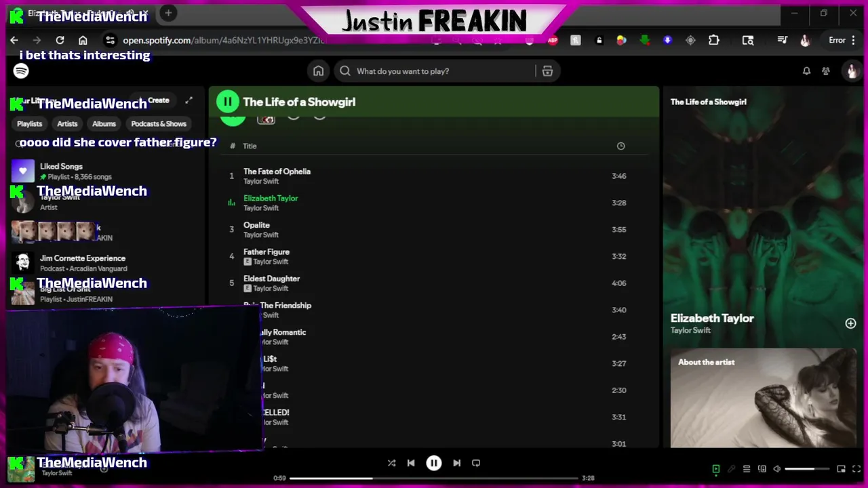Image resolution: width=868 pixels, height=488 pixels.
Task: Play the Eldest Daughter track
Action: (x=434, y=283)
